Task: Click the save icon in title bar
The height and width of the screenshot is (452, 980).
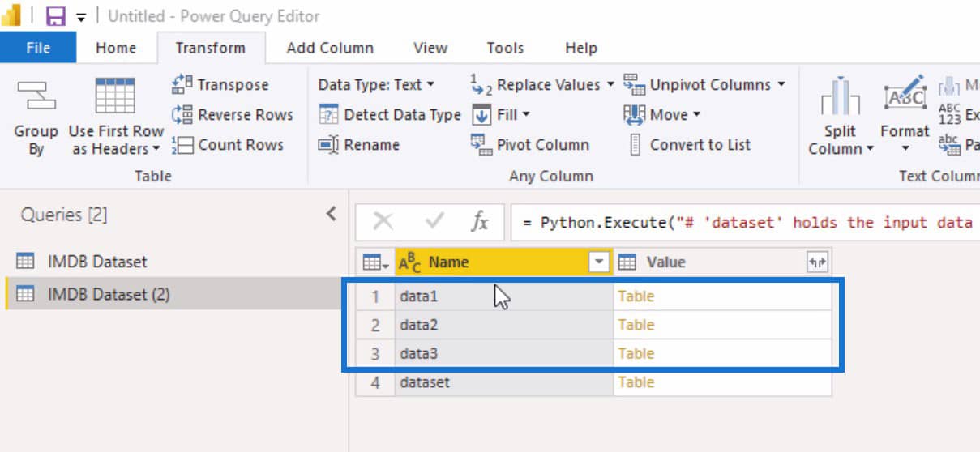Action: pyautogui.click(x=55, y=15)
